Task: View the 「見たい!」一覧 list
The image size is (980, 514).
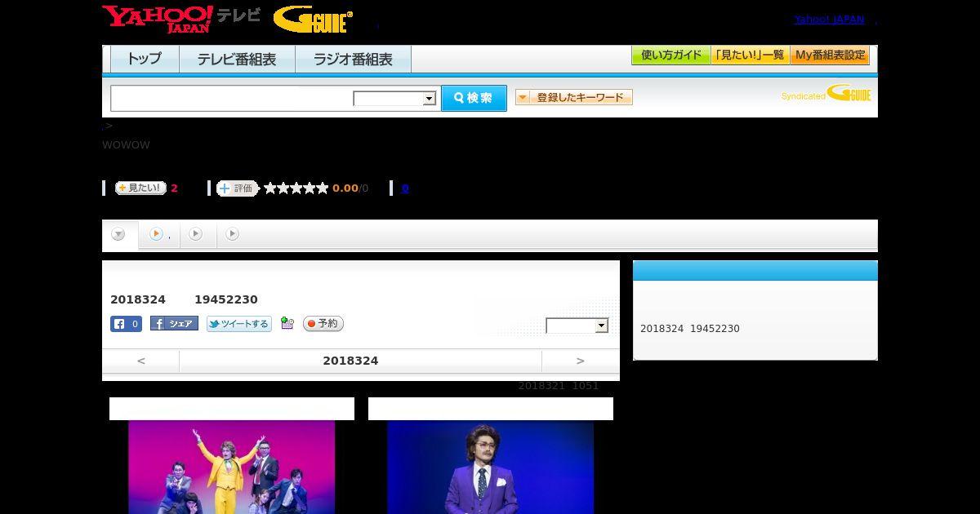Action: 751,55
